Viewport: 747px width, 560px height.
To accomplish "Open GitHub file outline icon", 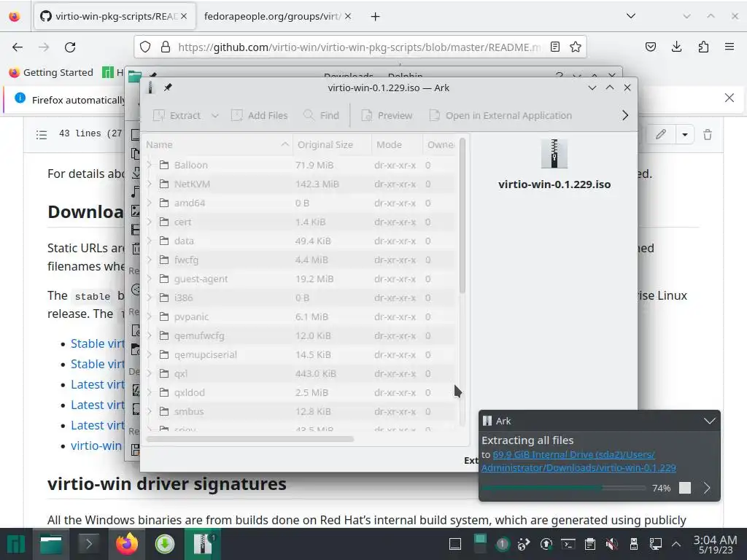I will coord(42,135).
